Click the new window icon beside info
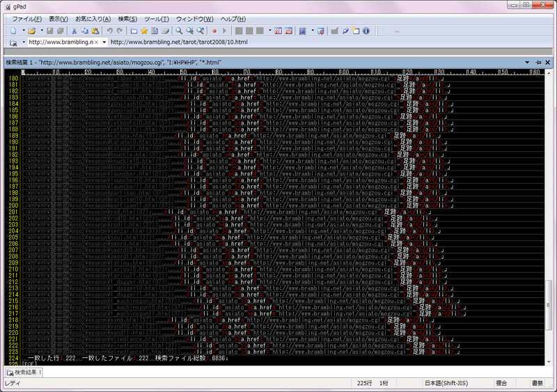 tap(356, 31)
